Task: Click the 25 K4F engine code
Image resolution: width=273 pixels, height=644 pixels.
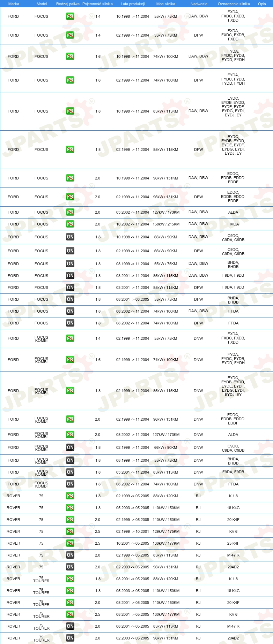Action: (233, 543)
